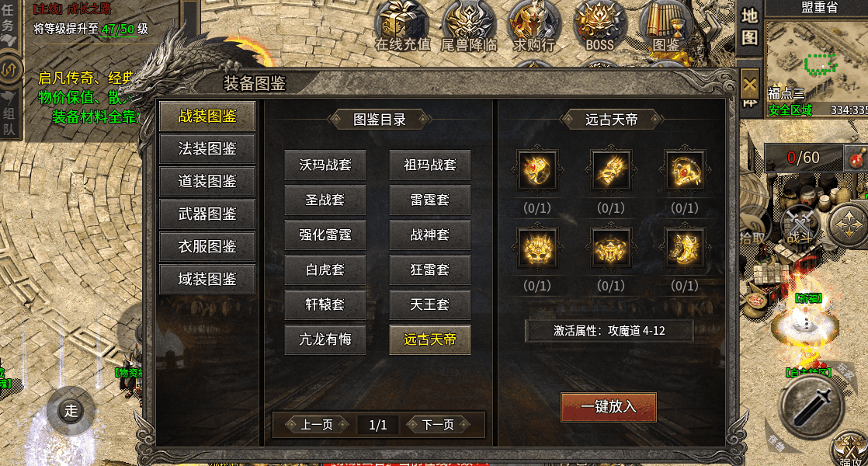Open the BOSS menu icon

[x=599, y=27]
